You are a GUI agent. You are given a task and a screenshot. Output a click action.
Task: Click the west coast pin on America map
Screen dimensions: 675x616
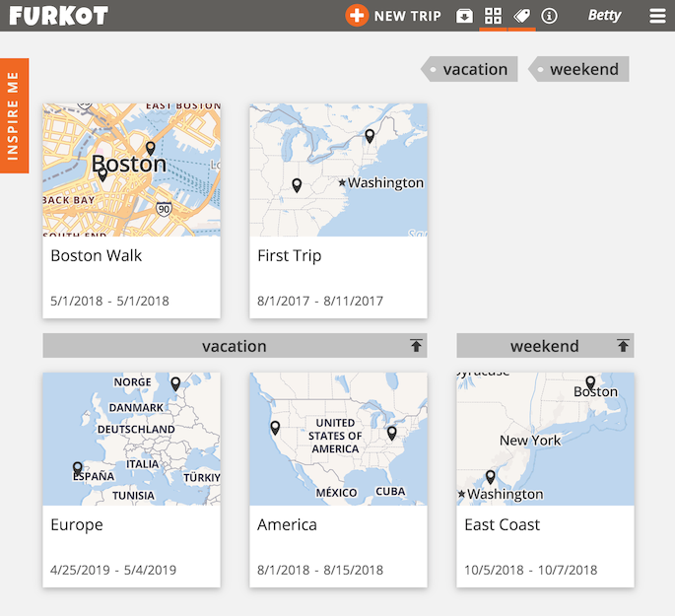click(x=275, y=429)
